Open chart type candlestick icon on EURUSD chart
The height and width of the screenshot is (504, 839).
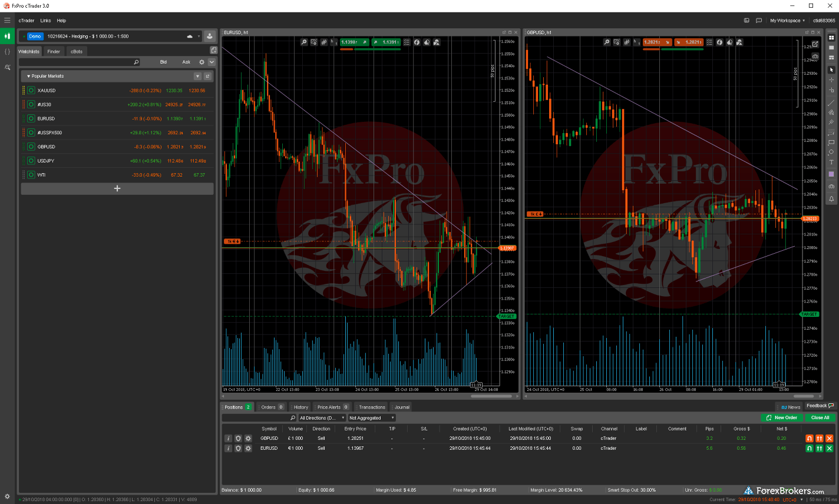(x=323, y=42)
